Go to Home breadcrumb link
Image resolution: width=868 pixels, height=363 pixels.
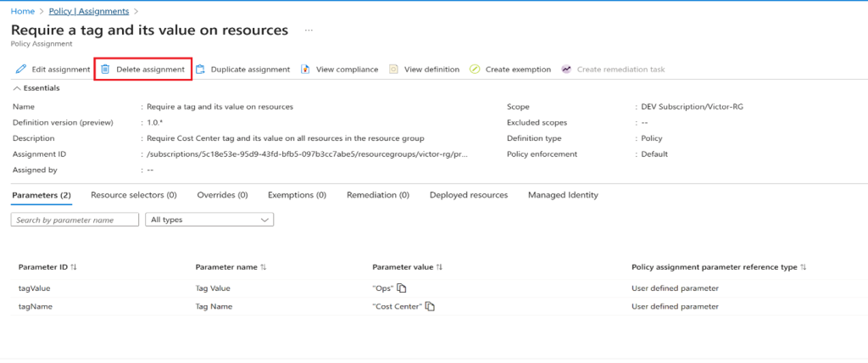point(23,11)
